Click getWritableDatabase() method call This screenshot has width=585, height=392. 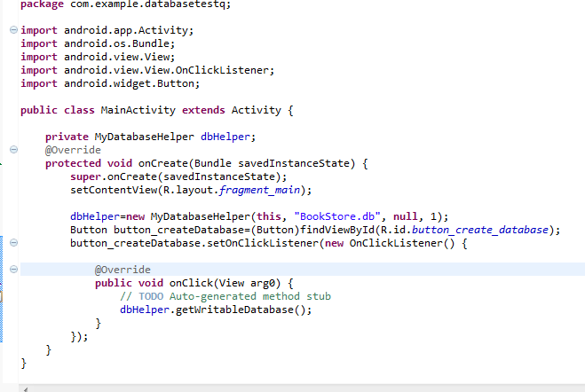[241, 310]
